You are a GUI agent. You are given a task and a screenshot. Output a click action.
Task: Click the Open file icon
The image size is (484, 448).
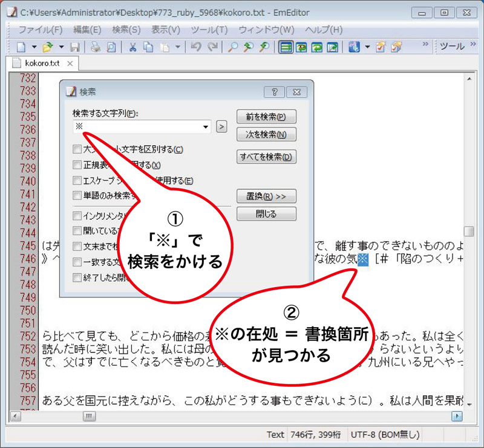point(47,47)
